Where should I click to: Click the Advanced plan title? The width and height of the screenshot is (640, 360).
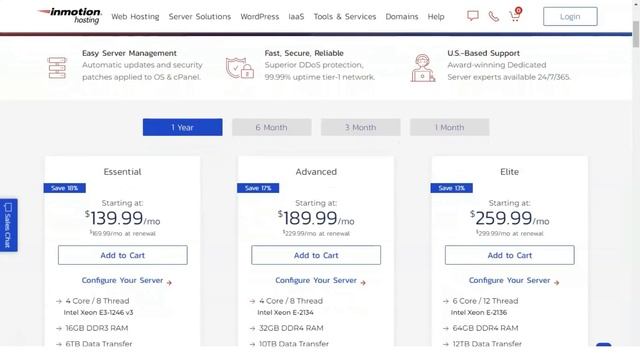316,171
